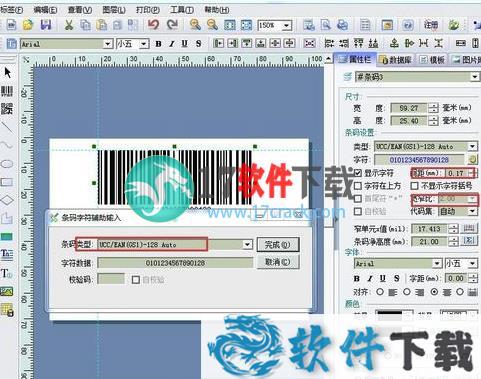Viewport: 481px width, 379px height.
Task: Open the print preview magnifier icon
Action: [326, 25]
